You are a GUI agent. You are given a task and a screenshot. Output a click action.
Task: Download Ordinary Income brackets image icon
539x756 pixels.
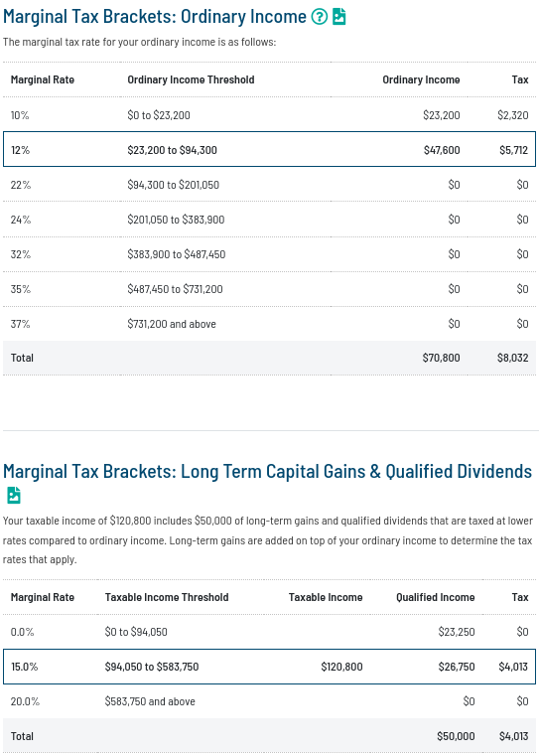coord(339,17)
